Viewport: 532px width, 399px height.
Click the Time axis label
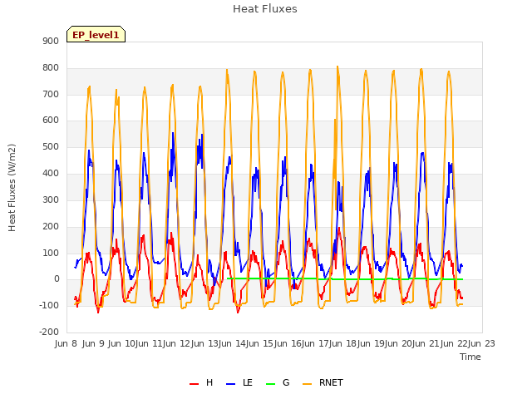pyautogui.click(x=470, y=357)
